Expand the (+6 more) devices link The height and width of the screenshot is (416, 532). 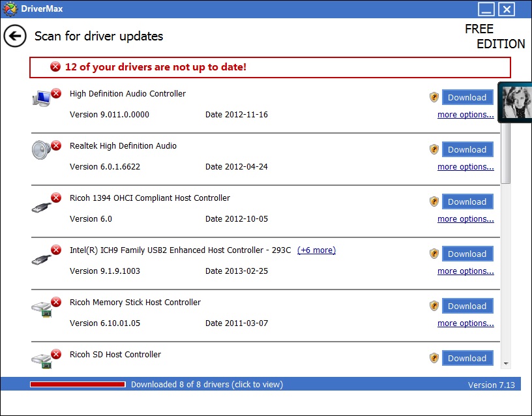[316, 250]
